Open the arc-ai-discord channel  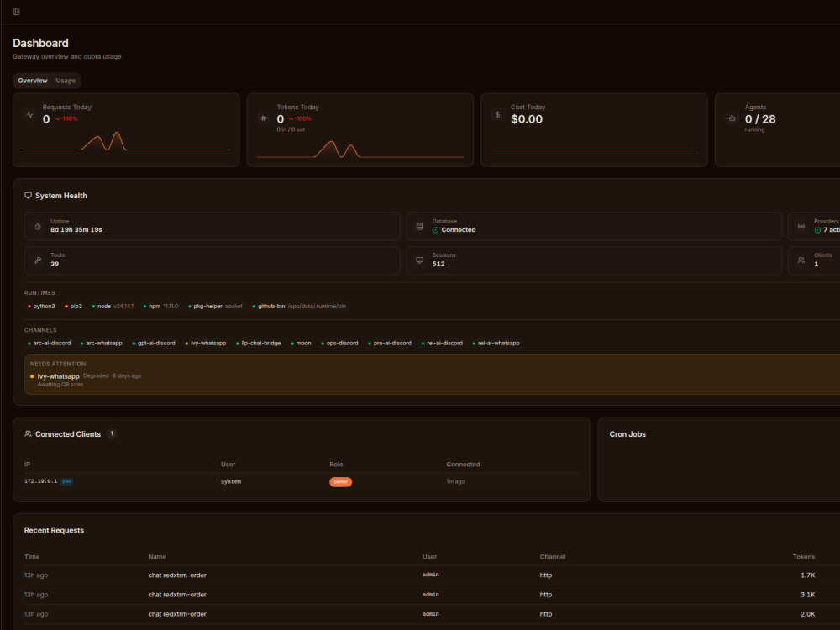tap(50, 344)
